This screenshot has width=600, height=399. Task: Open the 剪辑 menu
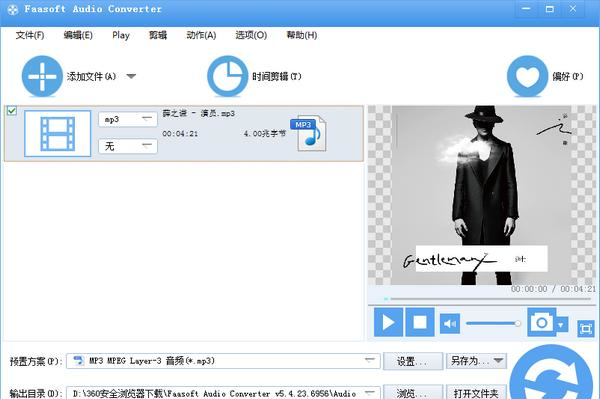click(158, 35)
